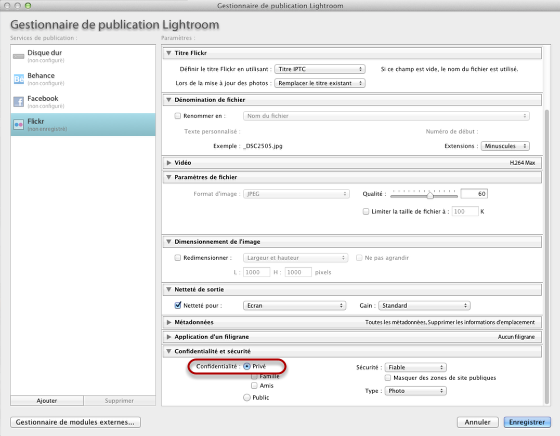560x436 pixels.
Task: Open the Extensions Minuscules dropdown
Action: tap(505, 146)
